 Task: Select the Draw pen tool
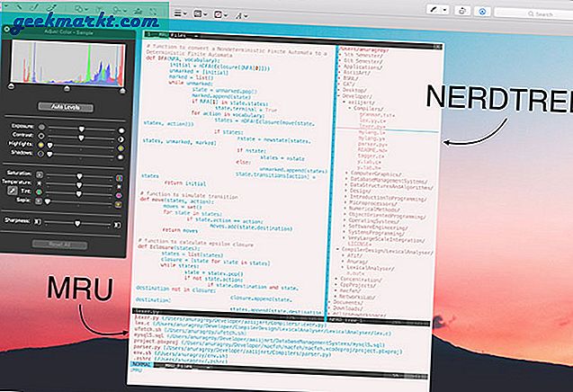51,8
